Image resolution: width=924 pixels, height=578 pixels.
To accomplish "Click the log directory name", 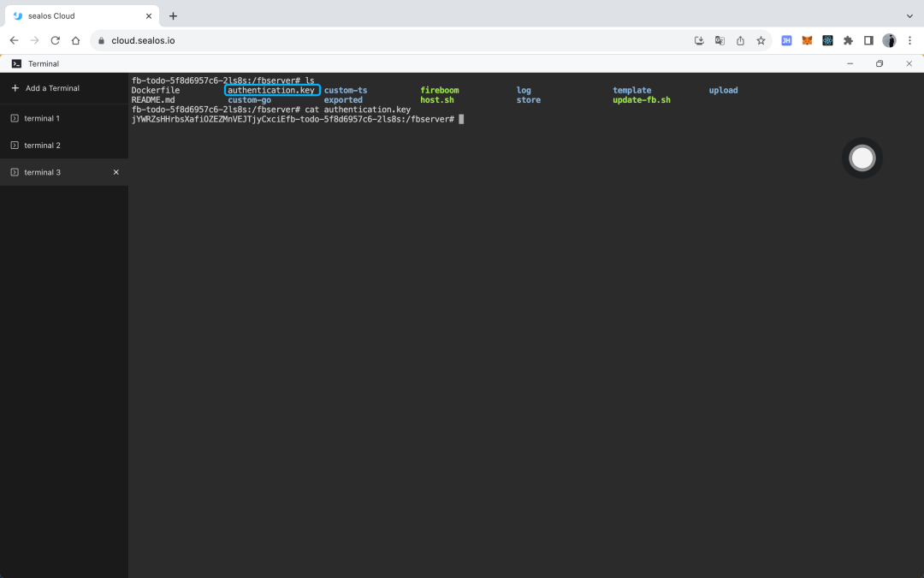I will 524,90.
